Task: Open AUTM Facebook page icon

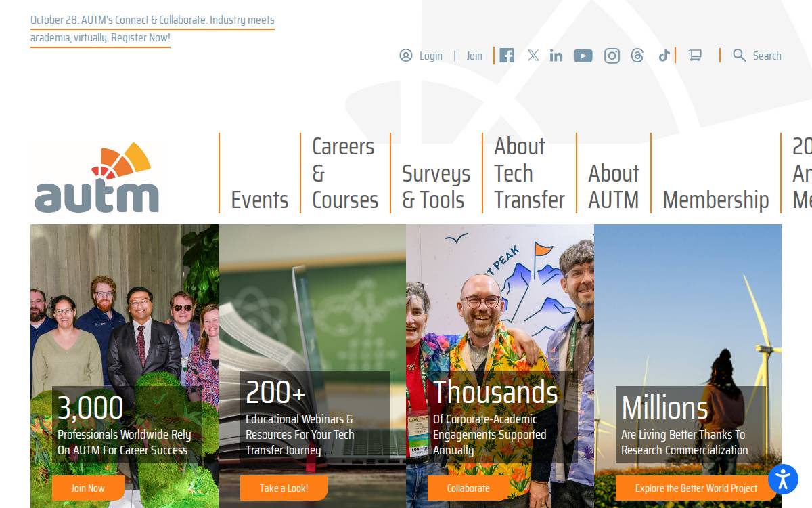Action: (507, 56)
